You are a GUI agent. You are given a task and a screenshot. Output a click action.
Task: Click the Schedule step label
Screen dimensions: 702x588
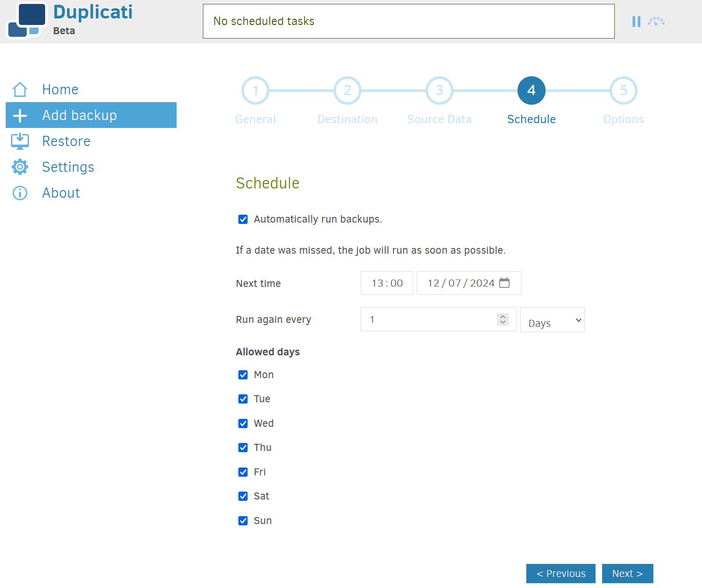(x=532, y=119)
